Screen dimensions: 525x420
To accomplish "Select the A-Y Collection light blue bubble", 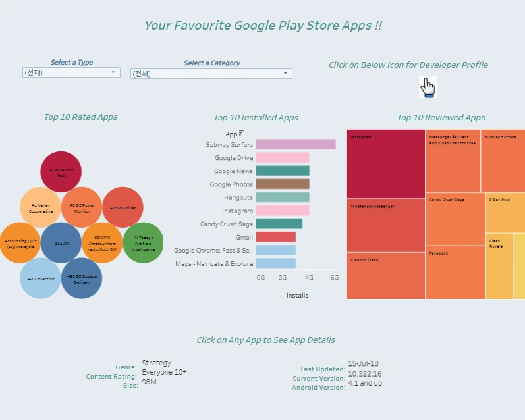I will click(x=41, y=278).
